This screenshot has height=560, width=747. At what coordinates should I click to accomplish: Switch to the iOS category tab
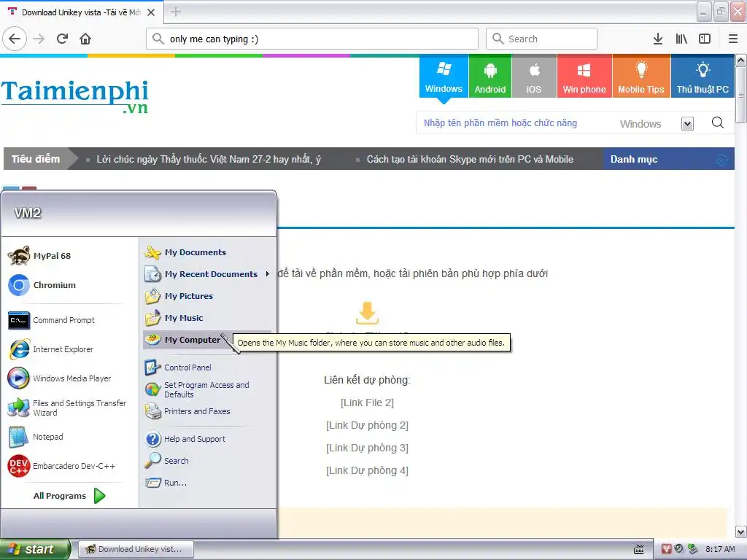pos(534,76)
